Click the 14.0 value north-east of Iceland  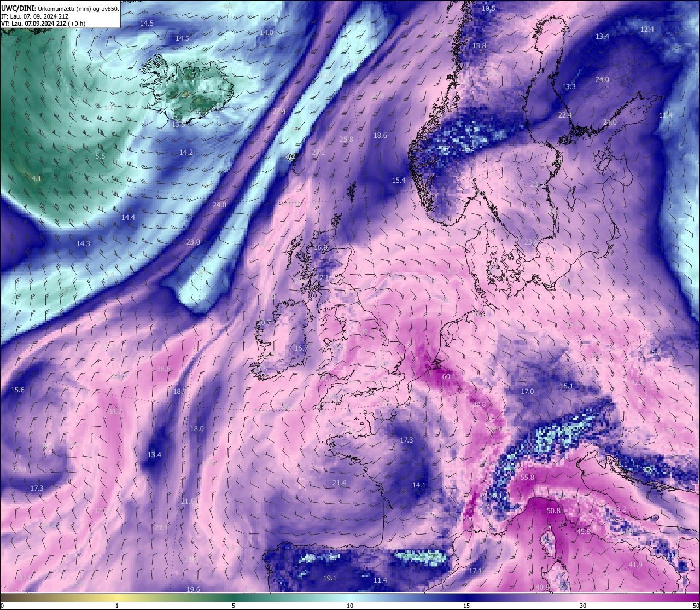tap(266, 33)
